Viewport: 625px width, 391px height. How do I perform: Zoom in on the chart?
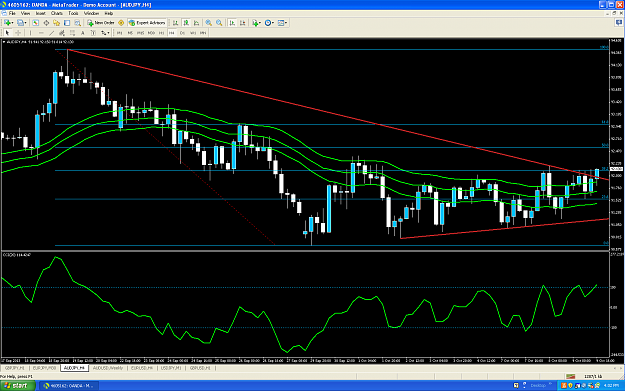tap(208, 23)
